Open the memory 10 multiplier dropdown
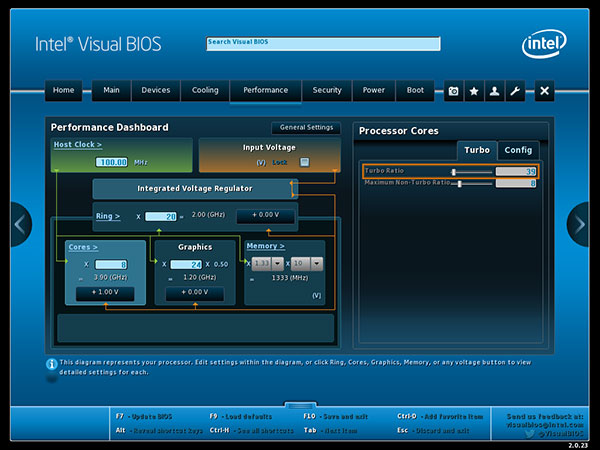Viewport: 600px width, 450px height. tap(317, 263)
